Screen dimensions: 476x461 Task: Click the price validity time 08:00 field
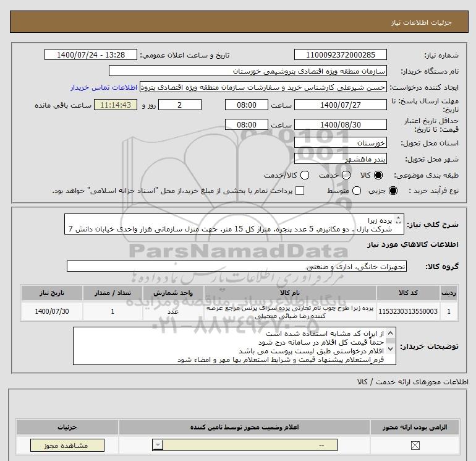coord(247,124)
